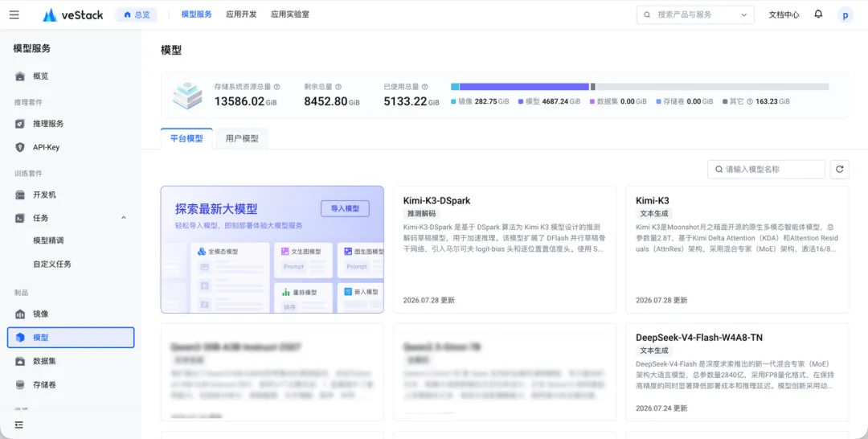The image size is (868, 439).
Task: Click the 任务 terminal icon
Action: [x=20, y=218]
